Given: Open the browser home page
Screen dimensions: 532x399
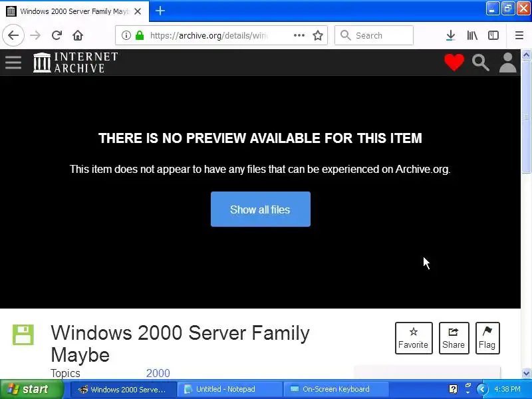Looking at the screenshot, I should point(78,35).
